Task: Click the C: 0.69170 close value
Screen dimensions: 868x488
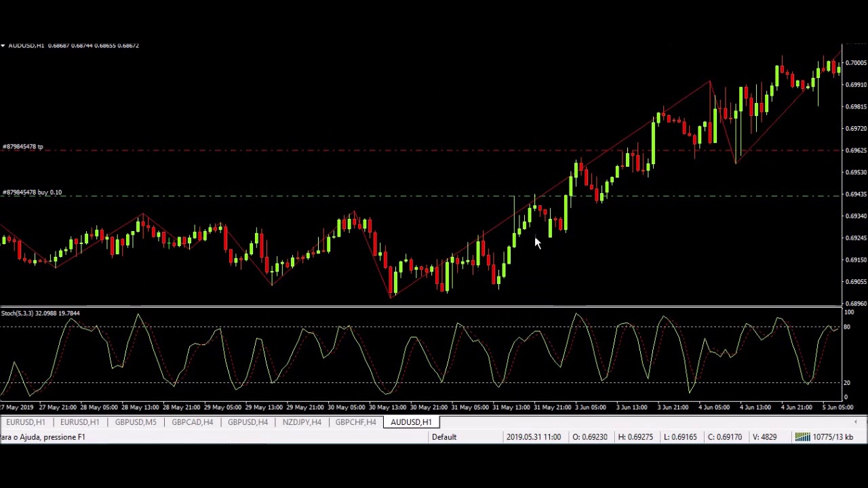Action: (x=725, y=437)
